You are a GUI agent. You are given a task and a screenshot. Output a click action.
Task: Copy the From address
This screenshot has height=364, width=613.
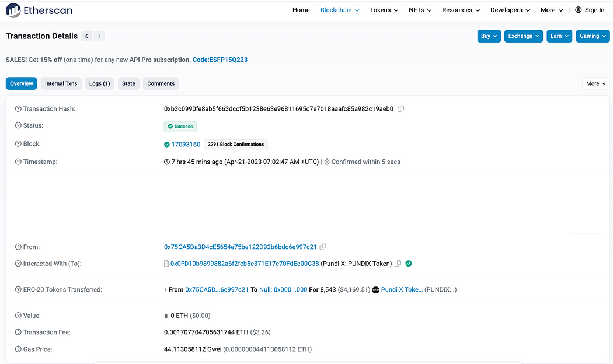323,247
